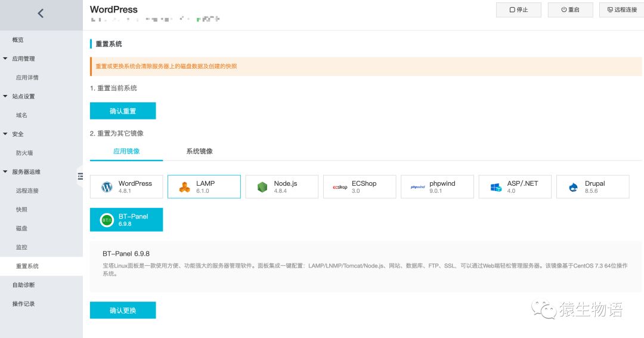The height and width of the screenshot is (338, 644).
Task: Collapse the 安全 sidebar section arrow
Action: 5,134
